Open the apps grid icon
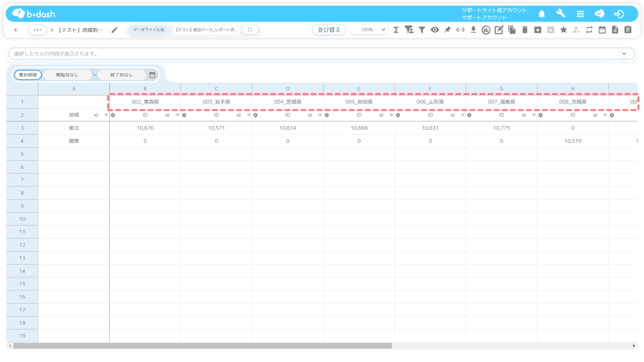644x362 pixels. 580,14
